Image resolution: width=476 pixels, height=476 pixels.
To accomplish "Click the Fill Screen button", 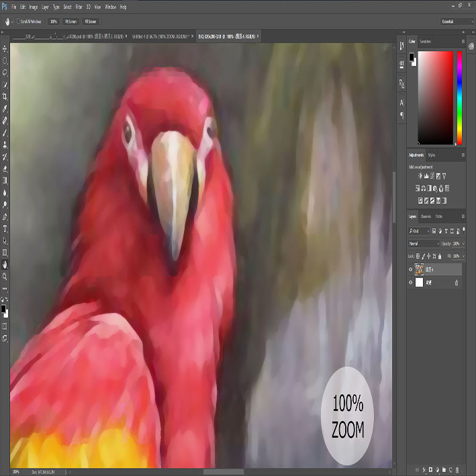I will (x=91, y=21).
